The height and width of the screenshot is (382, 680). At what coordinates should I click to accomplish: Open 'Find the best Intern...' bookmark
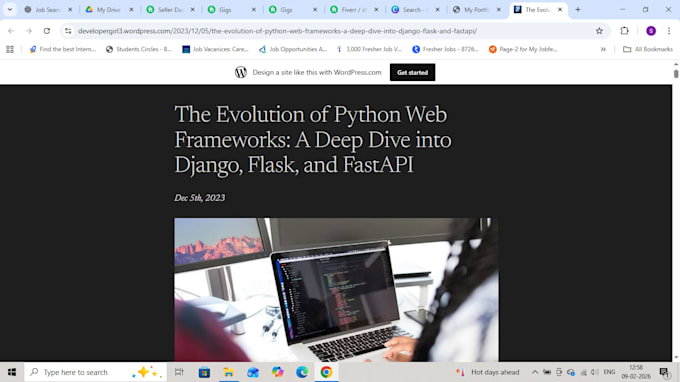coord(62,49)
